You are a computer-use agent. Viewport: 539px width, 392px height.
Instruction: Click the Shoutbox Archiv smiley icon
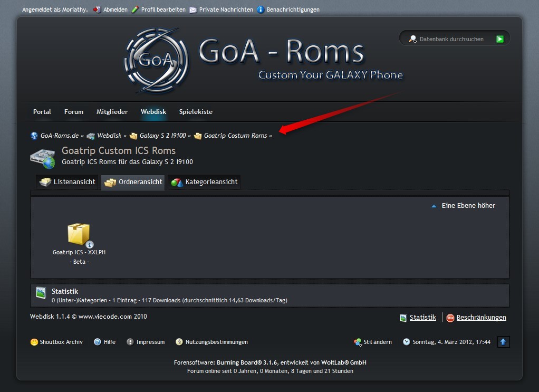(x=34, y=342)
